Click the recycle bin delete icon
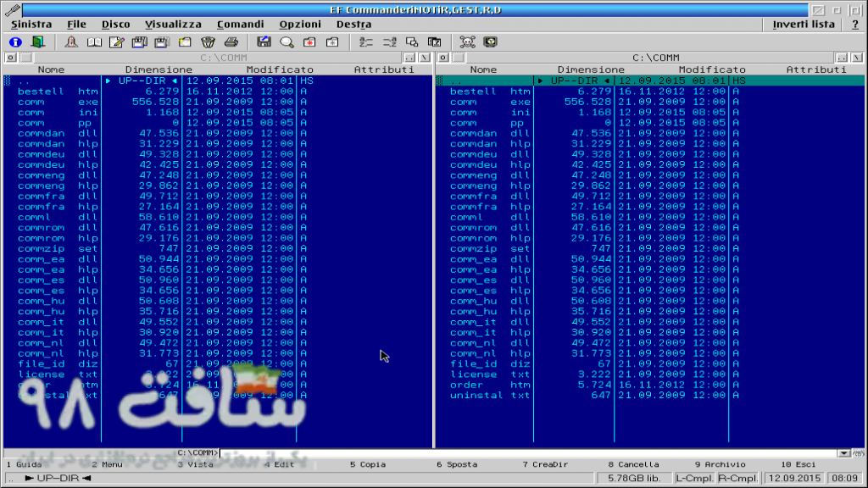The image size is (868, 488). coord(208,42)
